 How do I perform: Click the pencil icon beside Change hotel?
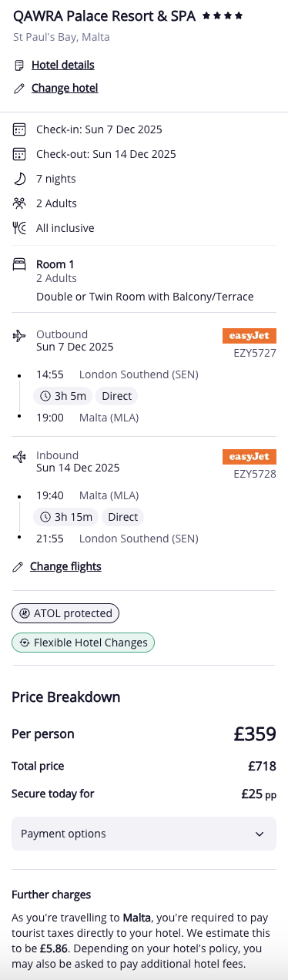(x=19, y=89)
